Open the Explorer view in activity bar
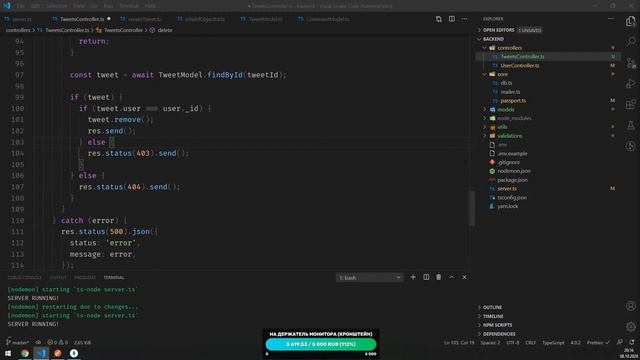 [630, 21]
